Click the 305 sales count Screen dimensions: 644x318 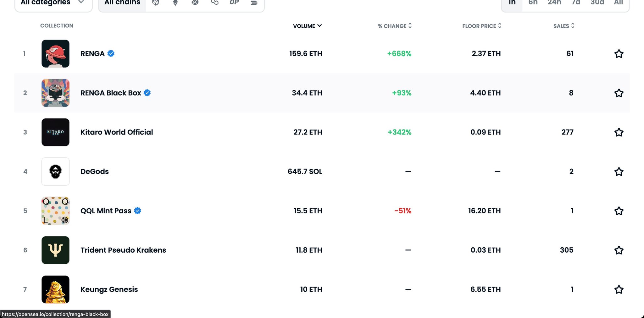(x=567, y=250)
